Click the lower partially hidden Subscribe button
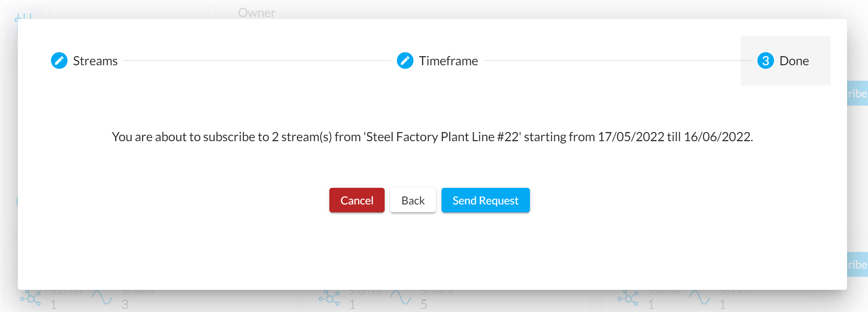The width and height of the screenshot is (868, 312). pos(857,264)
